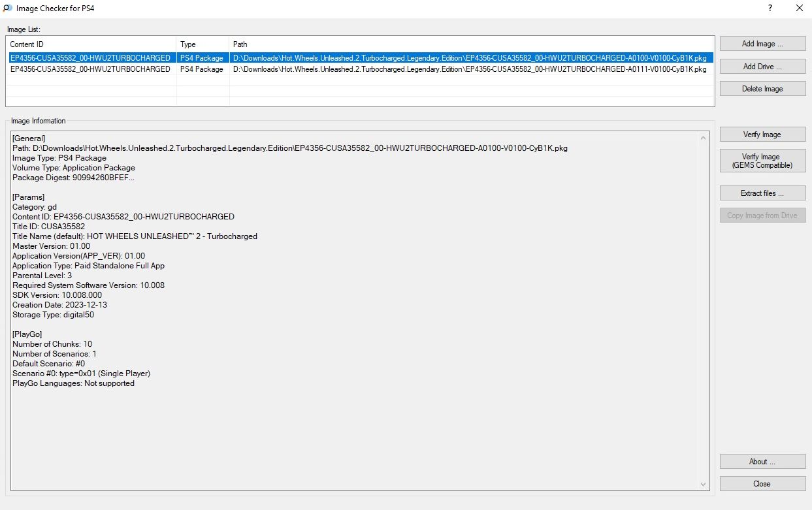
Task: Click the Path column header
Action: pos(470,44)
